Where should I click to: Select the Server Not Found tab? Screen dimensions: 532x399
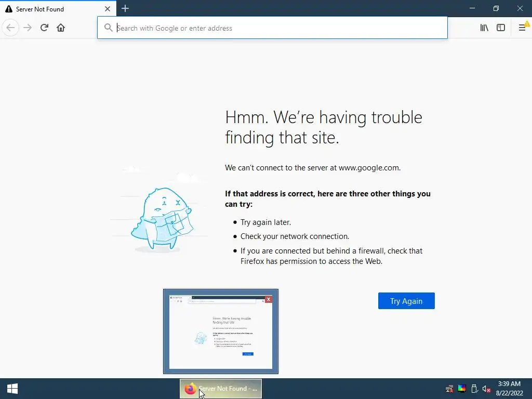(58, 9)
